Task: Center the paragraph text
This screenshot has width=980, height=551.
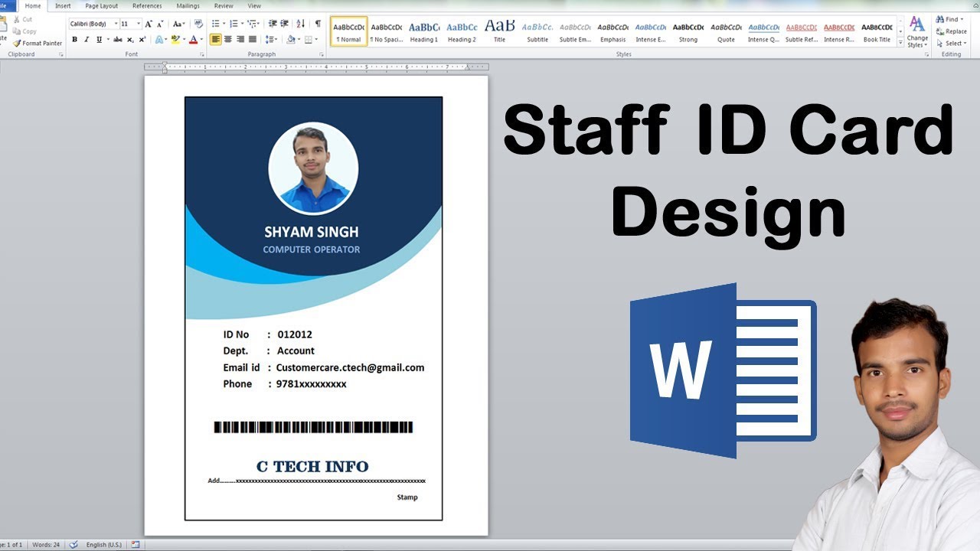Action: pyautogui.click(x=227, y=39)
